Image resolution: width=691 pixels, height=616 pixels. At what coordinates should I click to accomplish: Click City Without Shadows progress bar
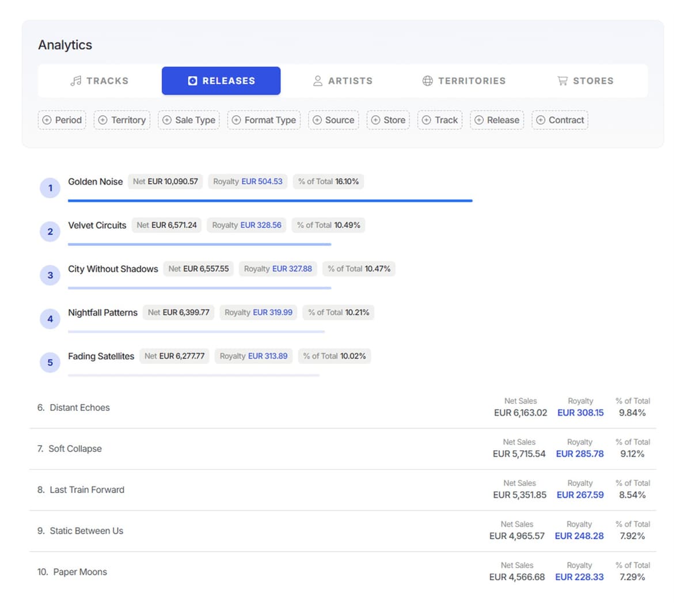(199, 288)
